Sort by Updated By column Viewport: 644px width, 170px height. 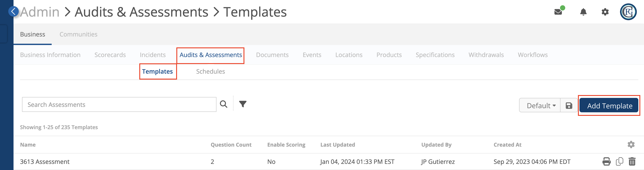[436, 145]
